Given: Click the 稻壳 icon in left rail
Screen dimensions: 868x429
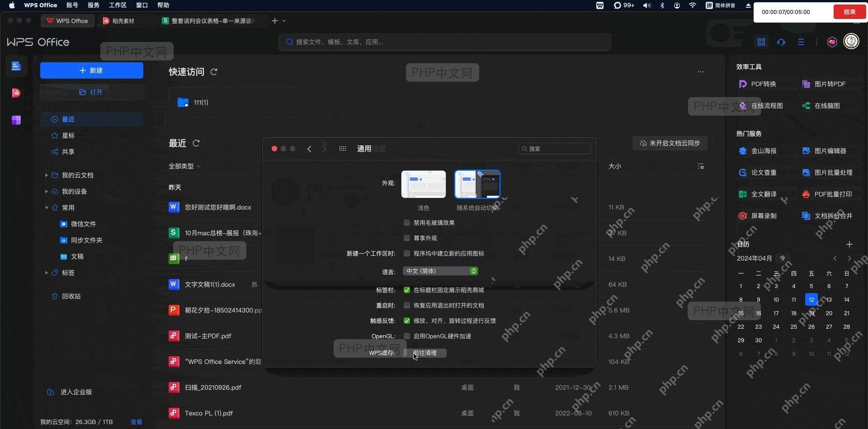Looking at the screenshot, I should pyautogui.click(x=16, y=93).
